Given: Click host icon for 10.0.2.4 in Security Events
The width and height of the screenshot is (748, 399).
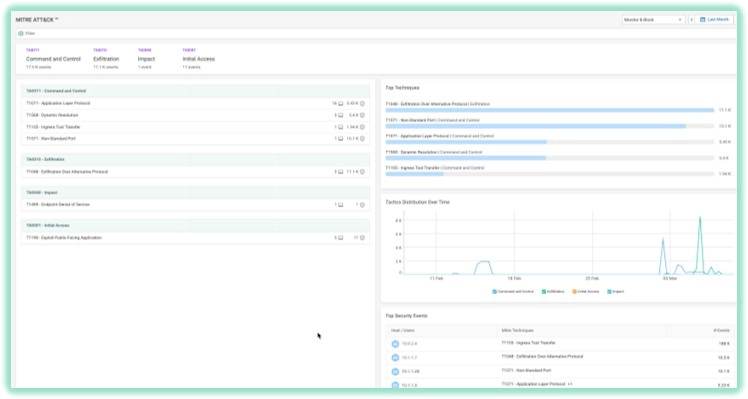Looking at the screenshot, I should point(395,344).
